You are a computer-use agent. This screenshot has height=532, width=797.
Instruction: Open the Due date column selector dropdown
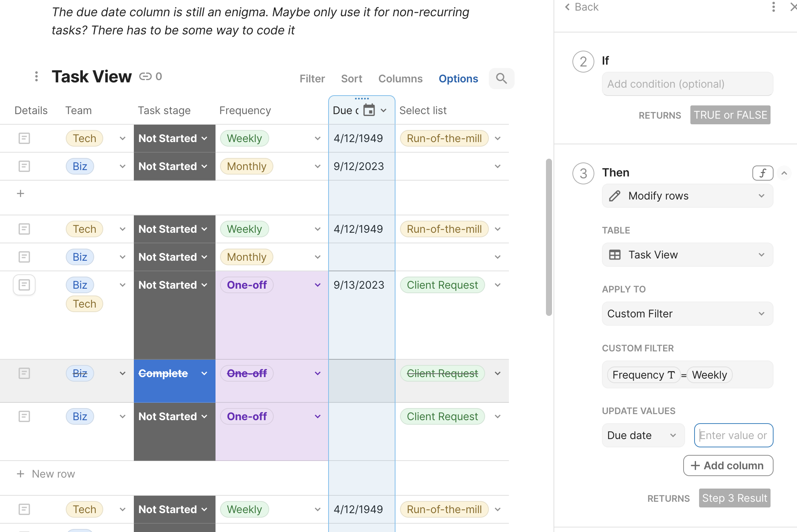[643, 435]
